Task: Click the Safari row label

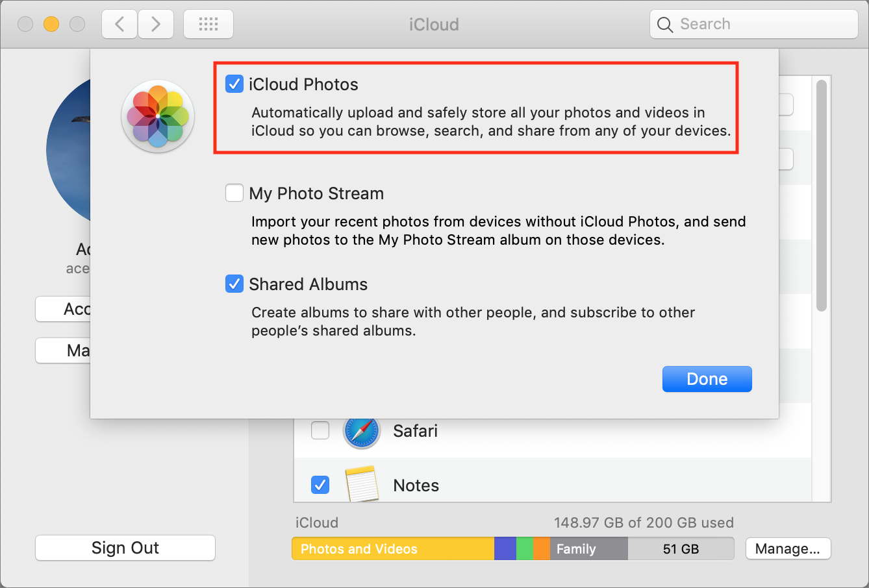Action: (416, 431)
